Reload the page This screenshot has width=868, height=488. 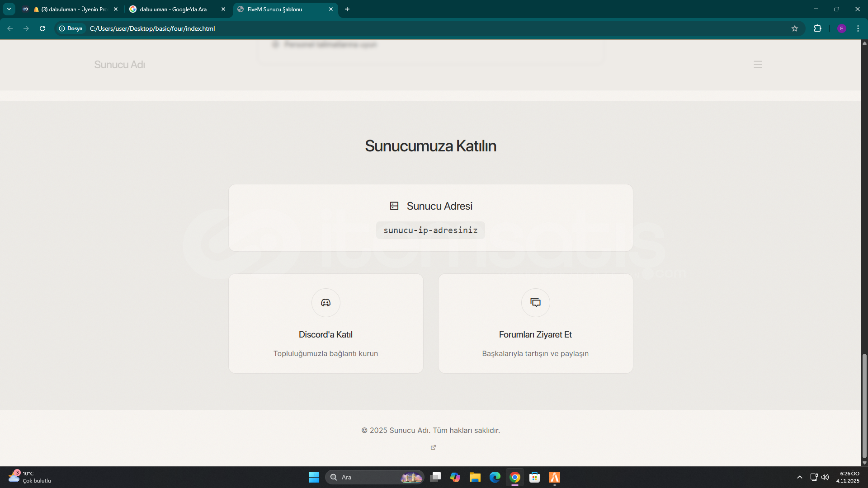coord(42,28)
